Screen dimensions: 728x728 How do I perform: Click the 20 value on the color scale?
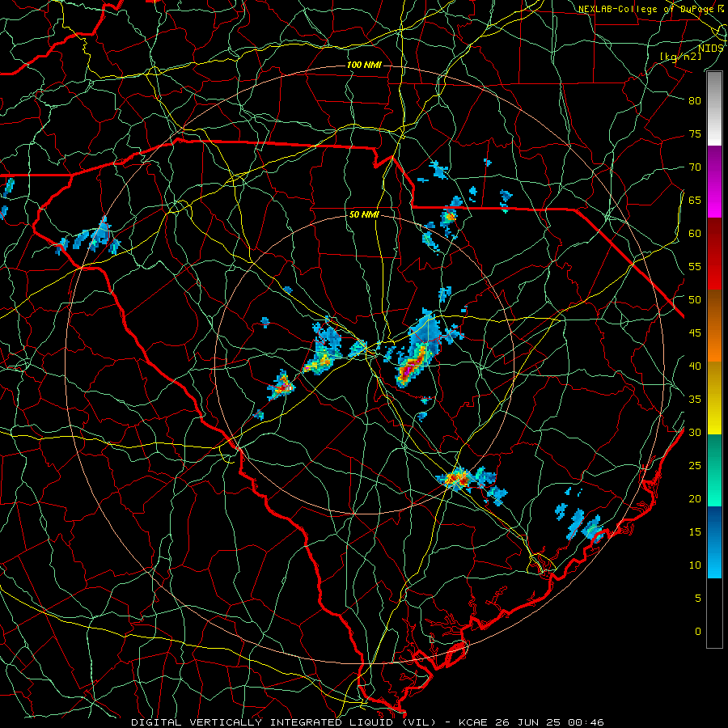[695, 498]
